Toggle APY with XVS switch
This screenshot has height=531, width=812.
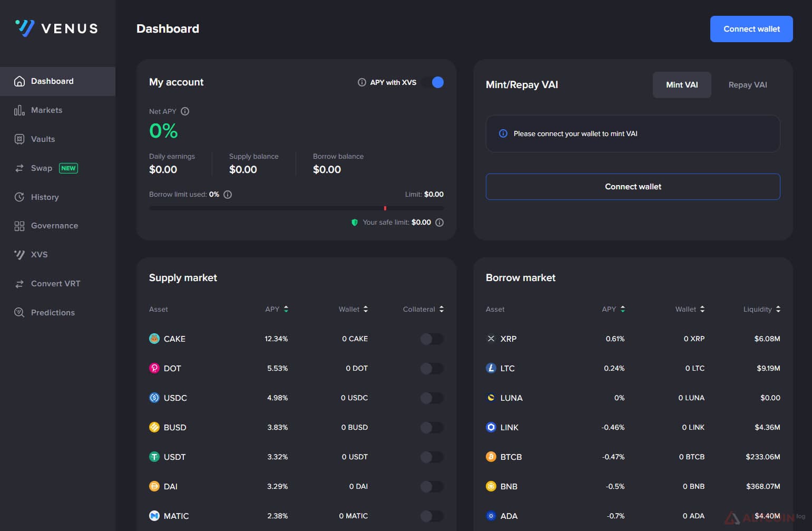(x=432, y=82)
